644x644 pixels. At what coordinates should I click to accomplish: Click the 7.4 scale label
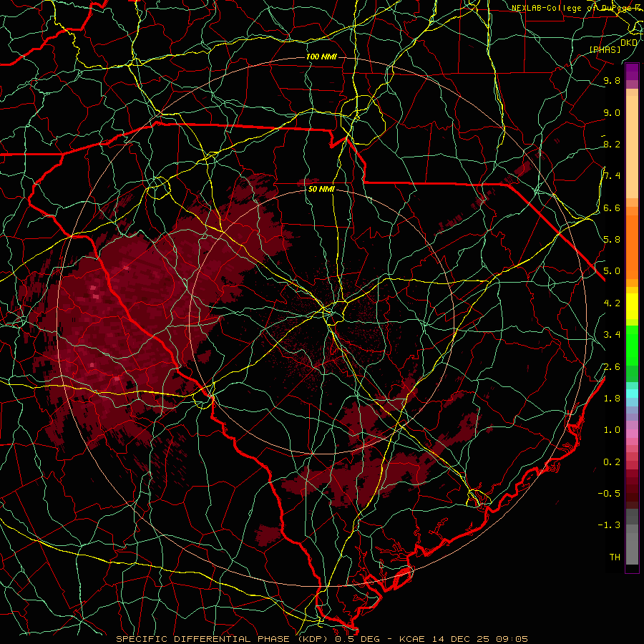pos(612,176)
